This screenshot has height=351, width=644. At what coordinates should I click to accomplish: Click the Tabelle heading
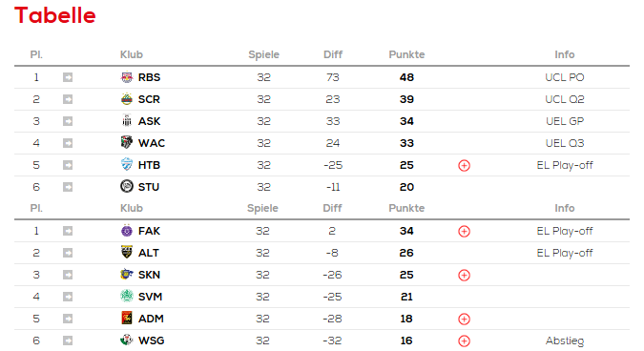pyautogui.click(x=55, y=15)
